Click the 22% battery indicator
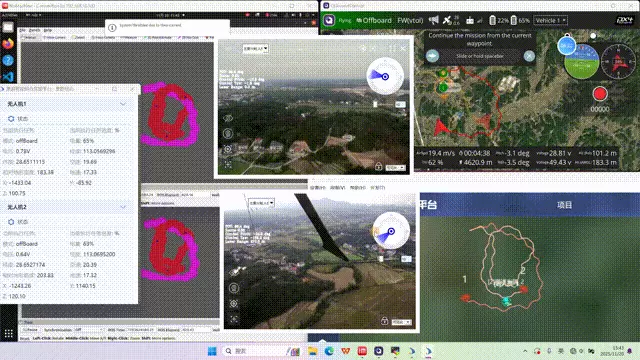640x360 pixels. click(499, 20)
